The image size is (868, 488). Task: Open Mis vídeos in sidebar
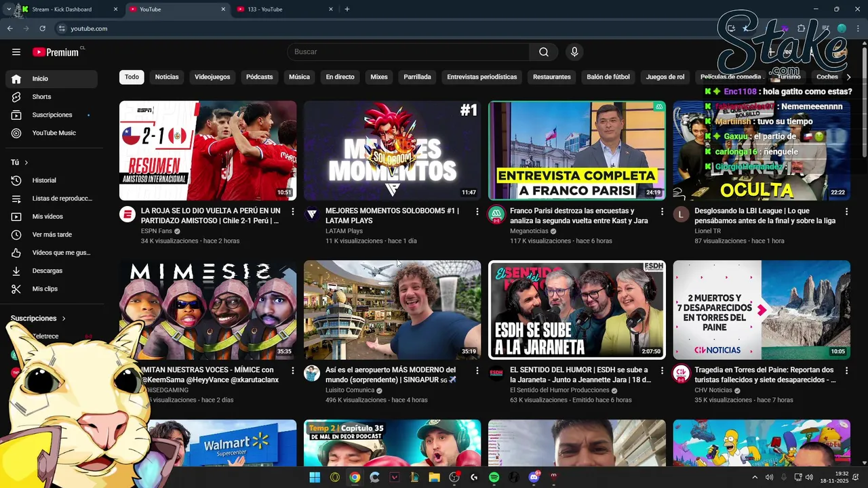click(x=52, y=217)
